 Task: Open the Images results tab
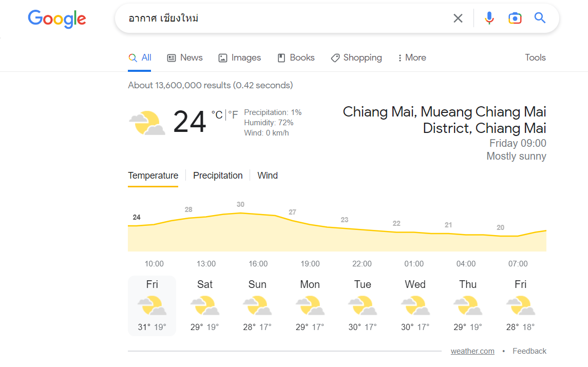(240, 57)
